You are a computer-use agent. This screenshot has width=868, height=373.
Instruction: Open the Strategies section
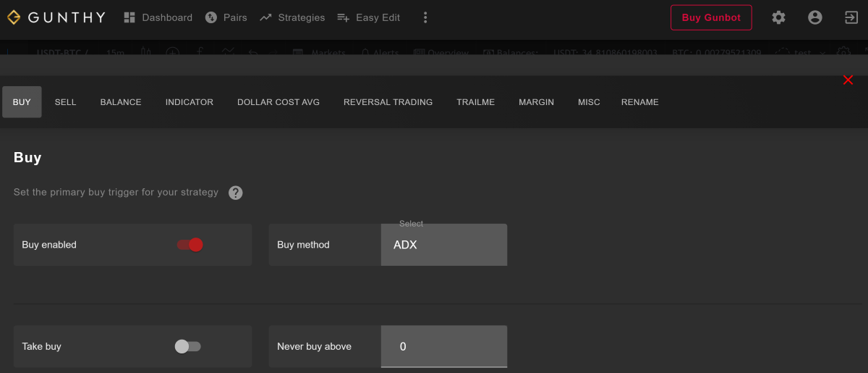[293, 17]
